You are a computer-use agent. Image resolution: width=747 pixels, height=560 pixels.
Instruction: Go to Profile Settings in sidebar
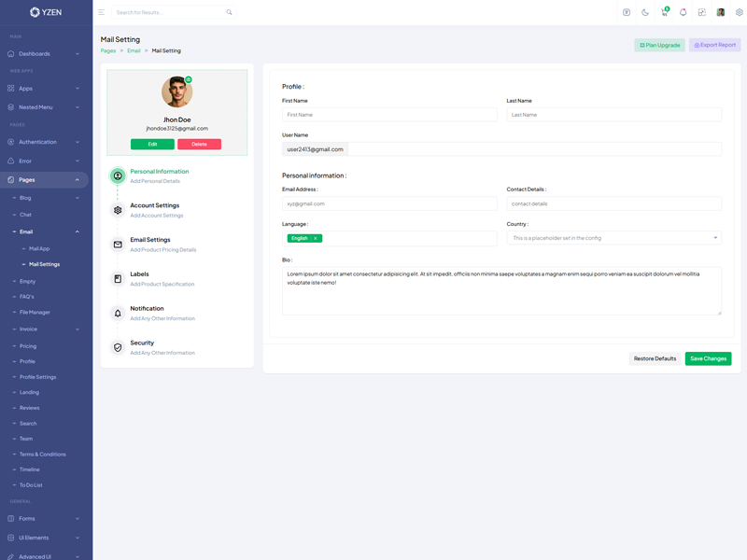(x=37, y=377)
